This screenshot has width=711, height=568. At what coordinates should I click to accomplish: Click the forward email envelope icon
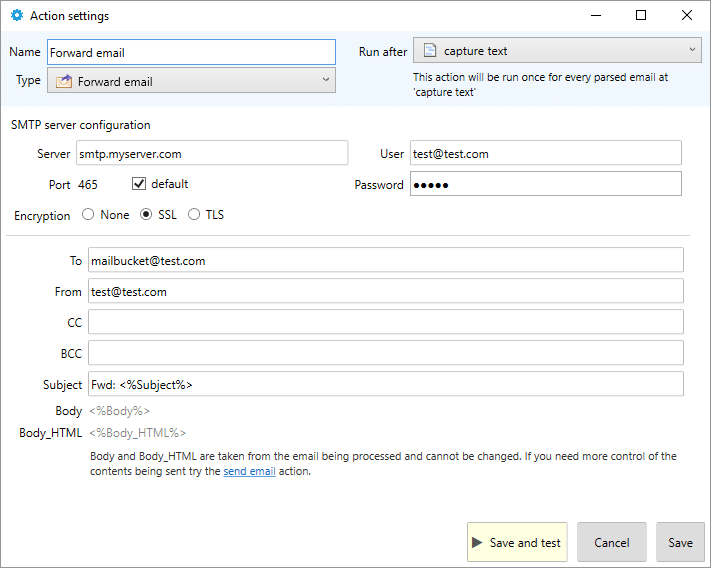pyautogui.click(x=64, y=81)
